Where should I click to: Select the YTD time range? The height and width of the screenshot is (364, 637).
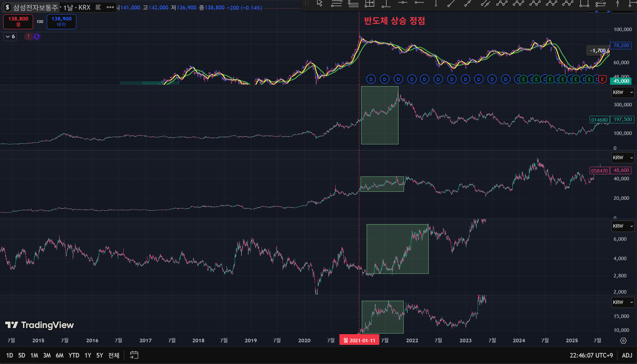tap(74, 355)
